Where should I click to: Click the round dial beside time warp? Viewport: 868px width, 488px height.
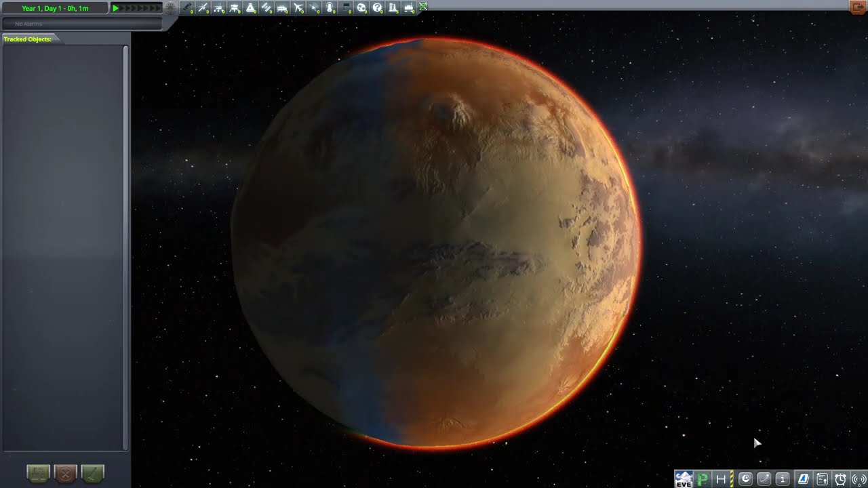(171, 8)
